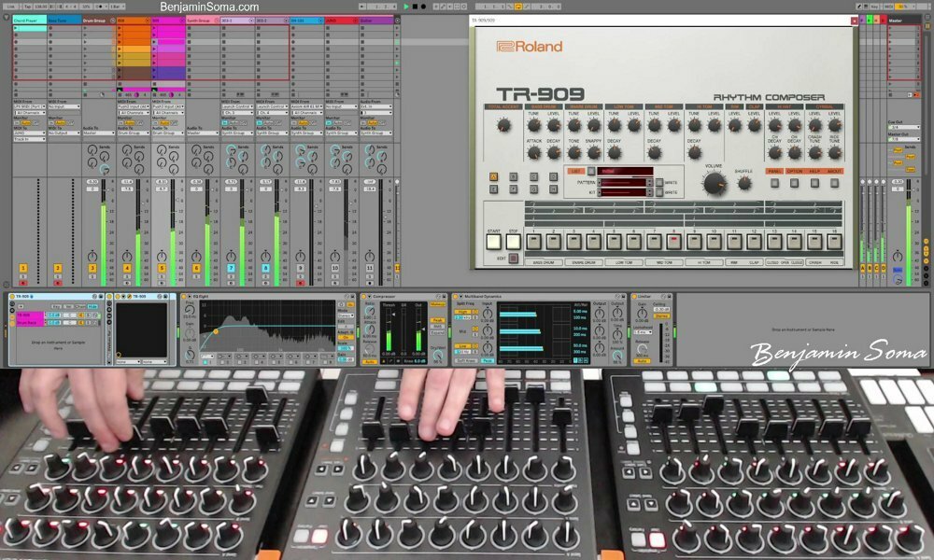Viewport: 934px width, 560px height.
Task: Click the KIT Write button on the TR-909
Action: click(x=659, y=192)
